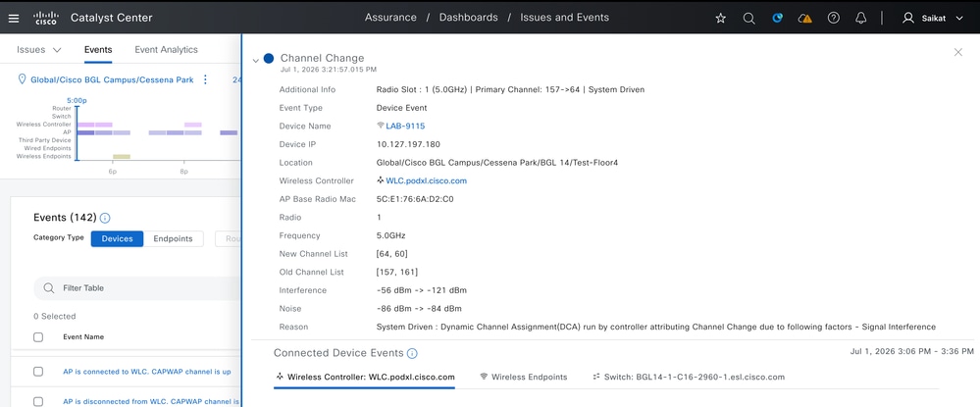Click the Event Name column header
The height and width of the screenshot is (407, 980).
(83, 337)
